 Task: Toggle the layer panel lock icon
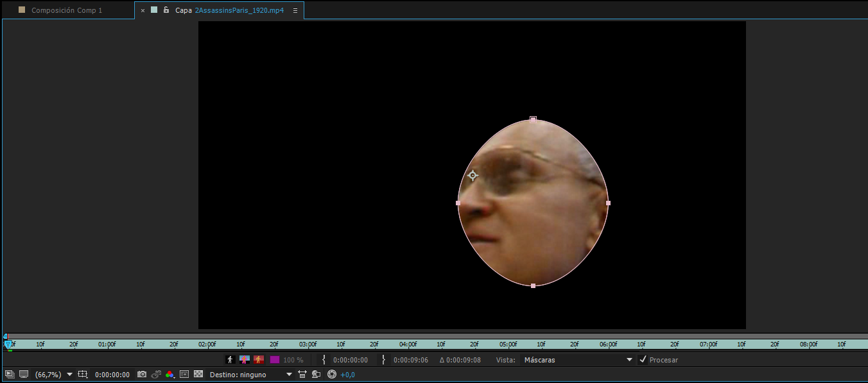click(166, 10)
